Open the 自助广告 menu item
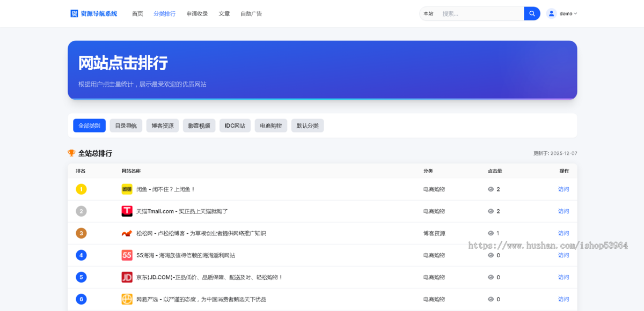Image resolution: width=644 pixels, height=311 pixels. pos(251,13)
